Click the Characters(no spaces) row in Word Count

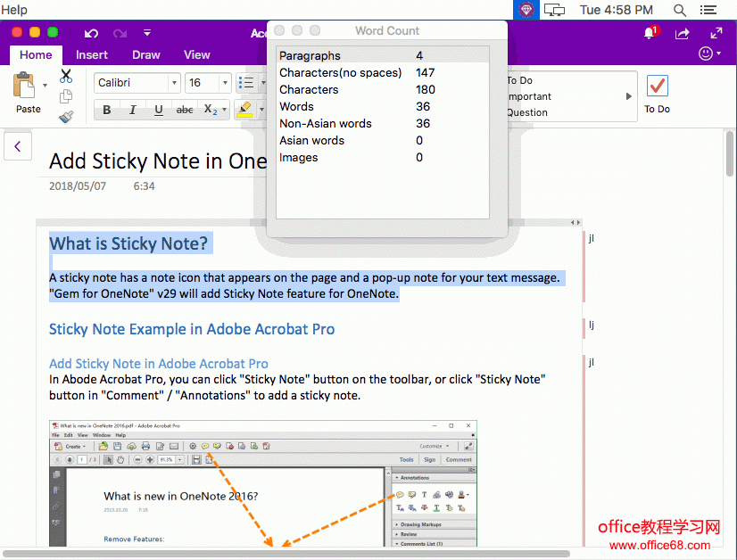pos(383,72)
